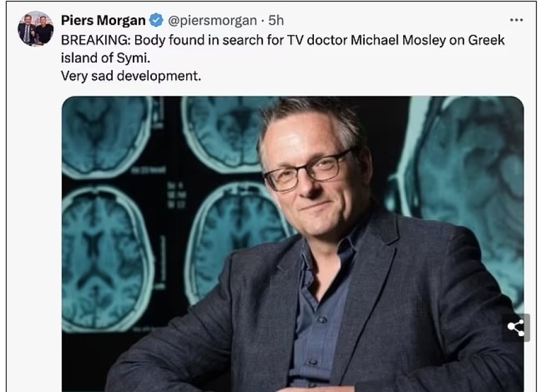Click the word "BREAKING:" in the tweet
The height and width of the screenshot is (392, 546).
pyautogui.click(x=96, y=40)
